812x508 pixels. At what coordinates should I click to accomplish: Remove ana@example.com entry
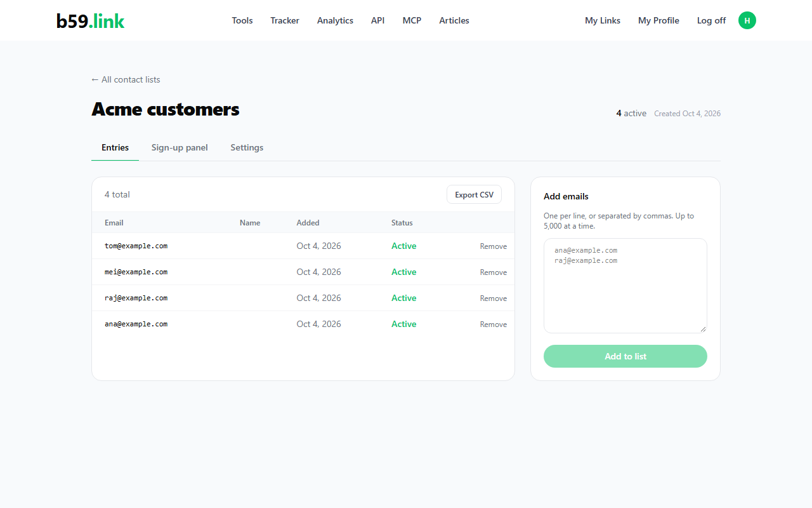pyautogui.click(x=494, y=324)
